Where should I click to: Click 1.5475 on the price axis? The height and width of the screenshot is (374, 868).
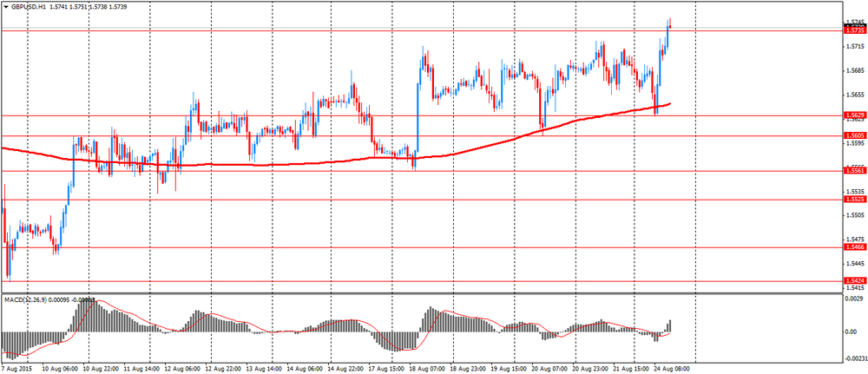(x=854, y=239)
